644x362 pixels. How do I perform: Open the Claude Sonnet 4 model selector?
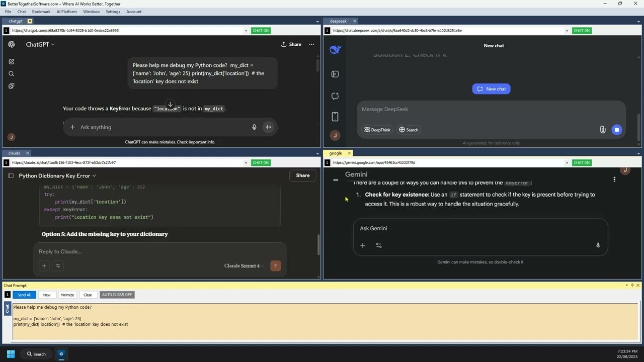tap(243, 265)
